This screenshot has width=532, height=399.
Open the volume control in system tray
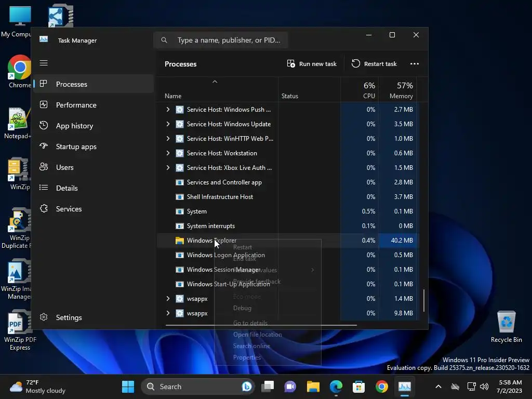click(x=484, y=387)
